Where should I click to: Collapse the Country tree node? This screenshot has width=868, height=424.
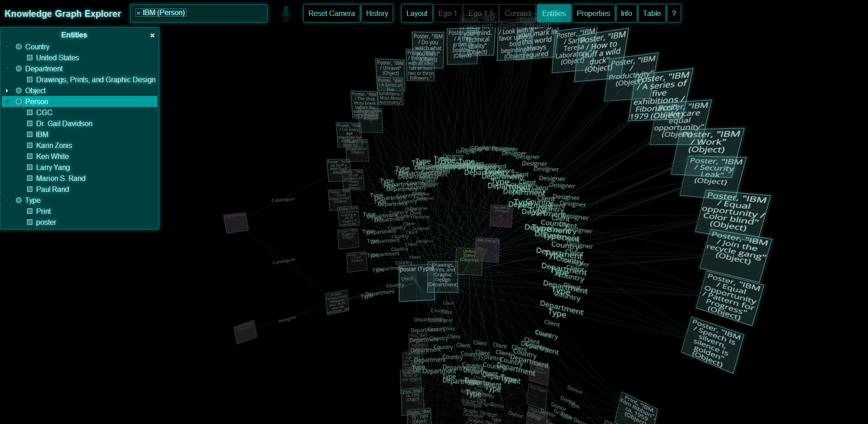[7, 47]
